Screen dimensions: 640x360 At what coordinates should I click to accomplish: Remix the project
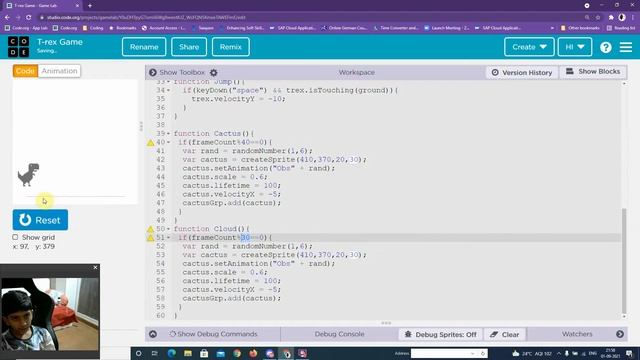231,47
